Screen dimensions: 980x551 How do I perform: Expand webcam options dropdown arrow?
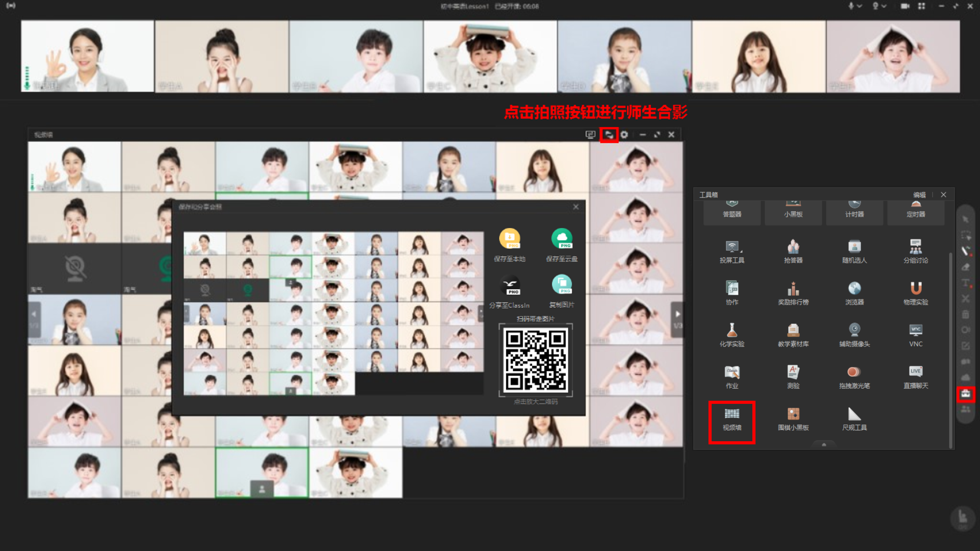point(884,6)
